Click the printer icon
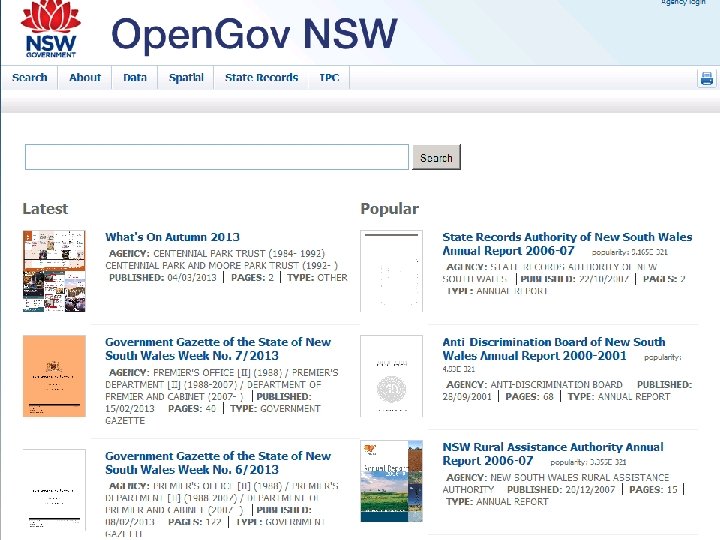The width and height of the screenshot is (720, 540). 707,79
